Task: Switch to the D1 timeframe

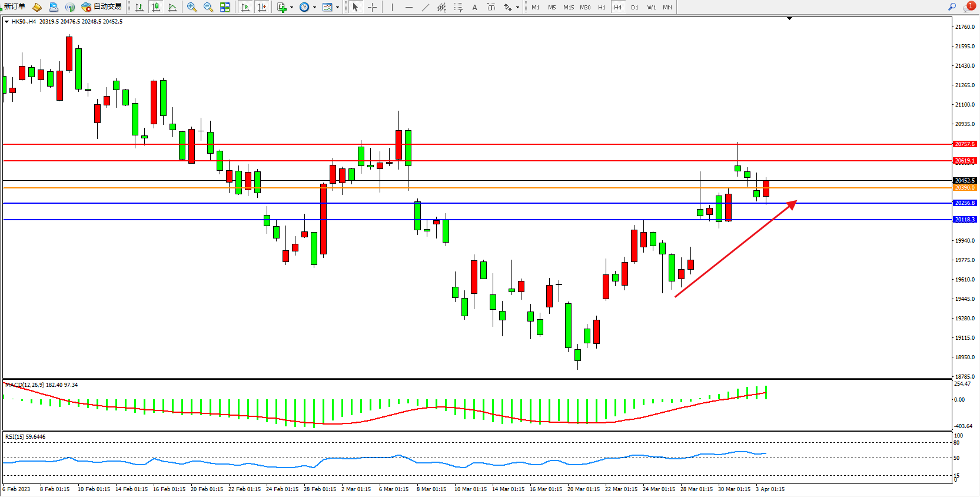Action: pyautogui.click(x=634, y=7)
